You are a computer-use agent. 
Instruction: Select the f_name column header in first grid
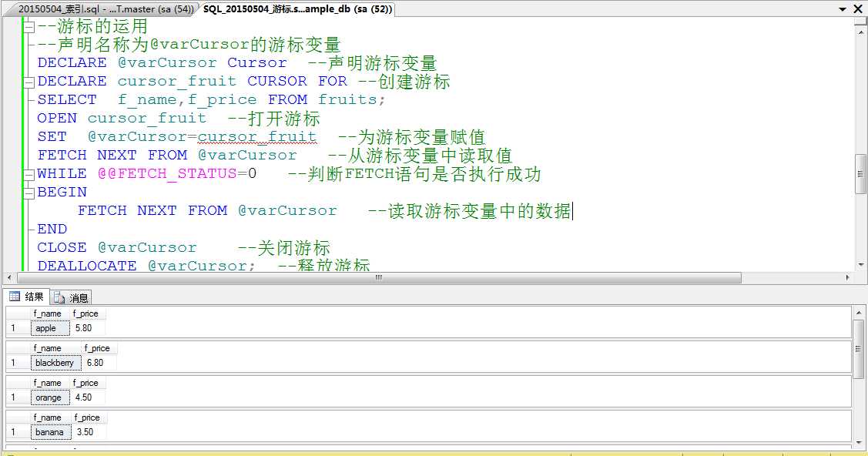[46, 313]
